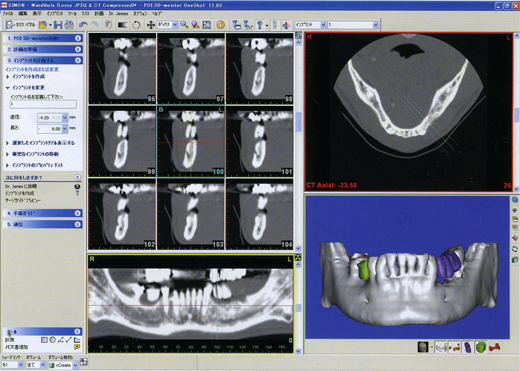Select the ellipse measurement tool

52,340
